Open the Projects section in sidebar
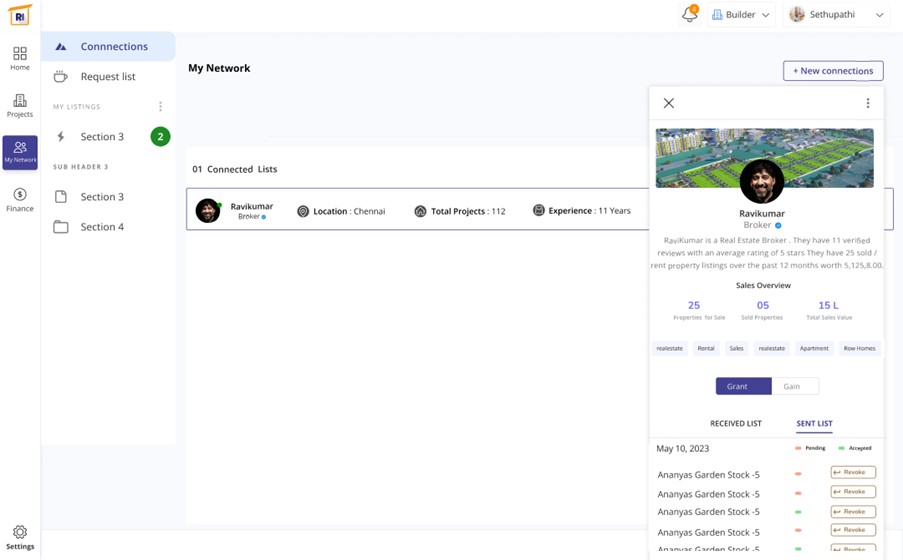 pos(20,105)
